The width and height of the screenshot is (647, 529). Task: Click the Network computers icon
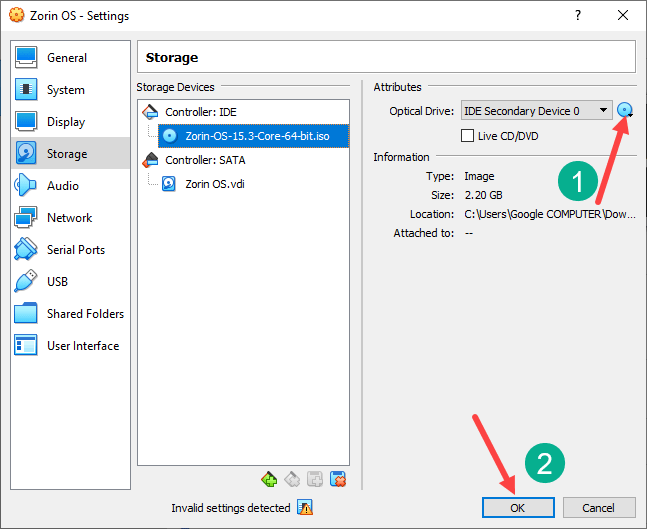coord(26,217)
